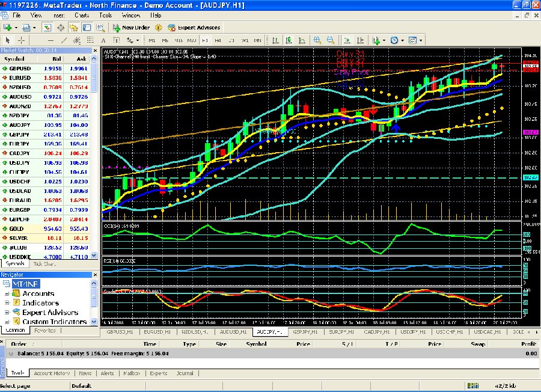Open the New Chart toolbar icon

pyautogui.click(x=8, y=28)
